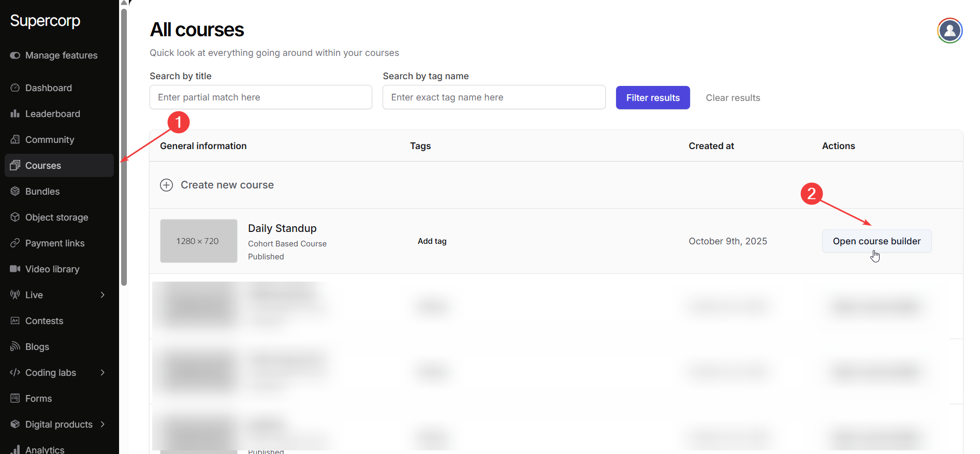Click the Video library camera icon

pos(15,269)
